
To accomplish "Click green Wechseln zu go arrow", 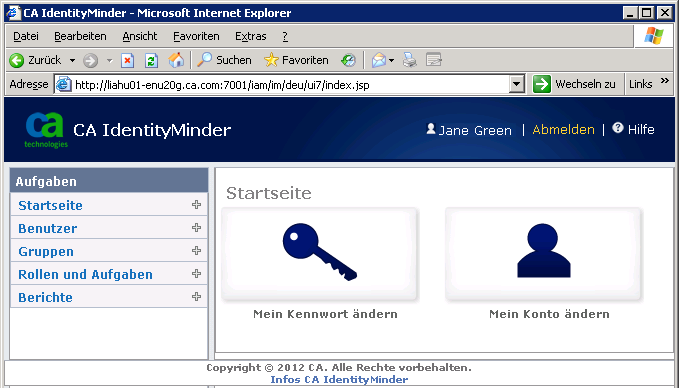I will tap(541, 84).
